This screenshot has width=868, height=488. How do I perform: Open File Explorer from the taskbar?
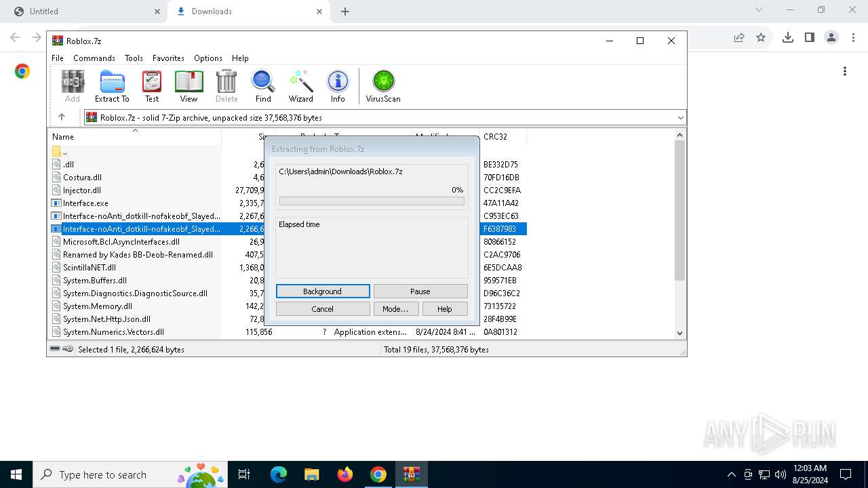312,474
